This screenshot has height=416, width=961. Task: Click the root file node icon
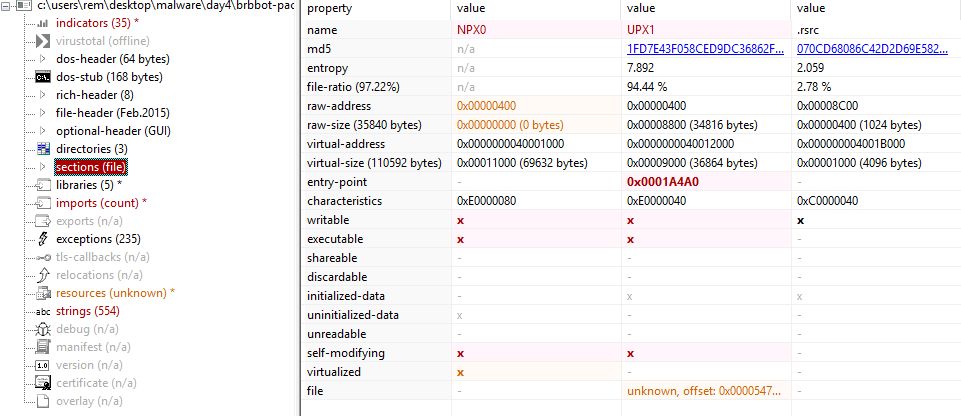click(x=23, y=6)
